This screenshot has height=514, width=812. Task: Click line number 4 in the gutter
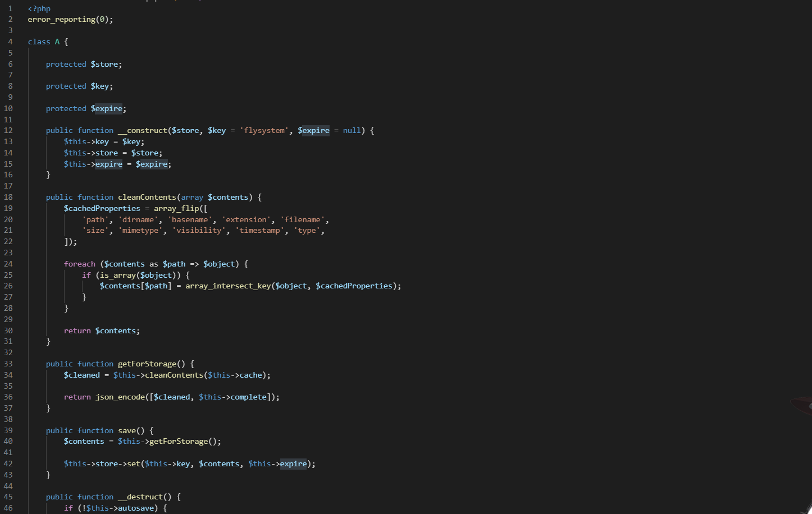click(10, 42)
